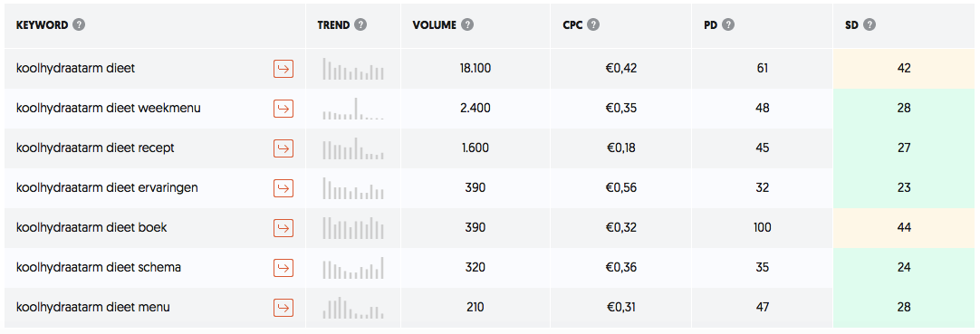980x334 pixels.
Task: Click question mark icon next to CPC
Action: point(594,25)
